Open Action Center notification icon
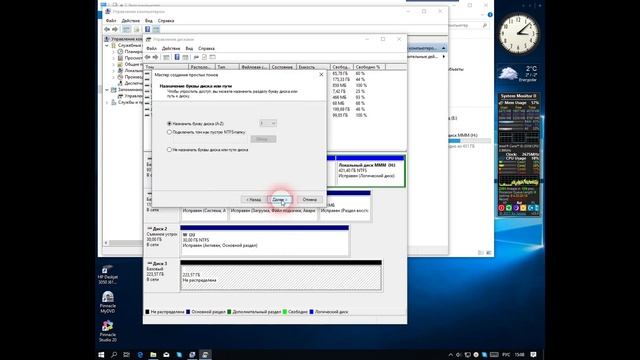This screenshot has width=640, height=360. point(533,355)
